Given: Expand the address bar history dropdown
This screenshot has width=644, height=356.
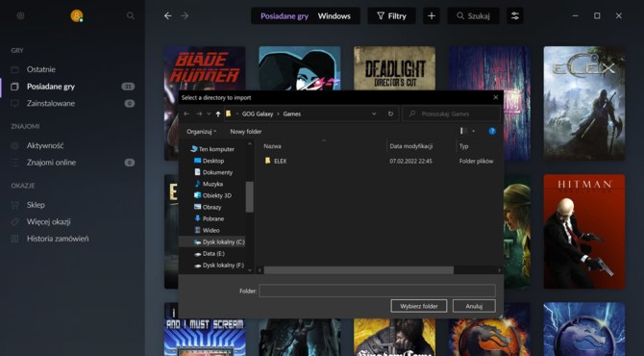Looking at the screenshot, I should (x=374, y=114).
